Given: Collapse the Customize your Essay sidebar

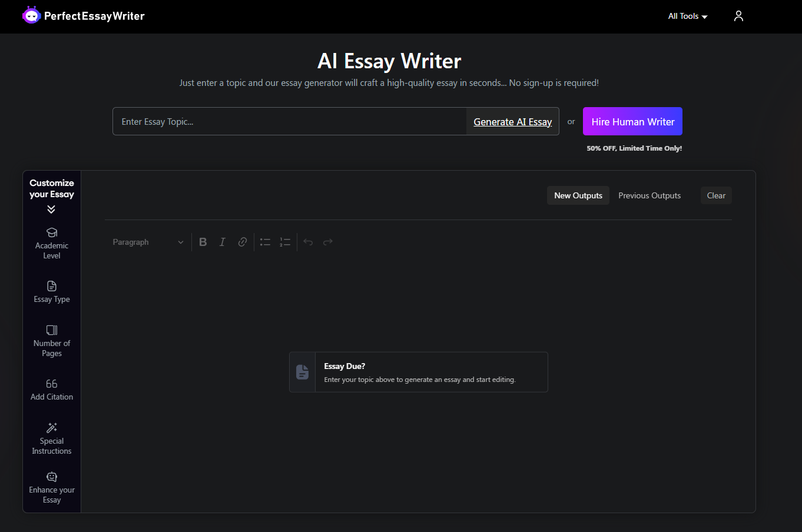Looking at the screenshot, I should pos(51,210).
